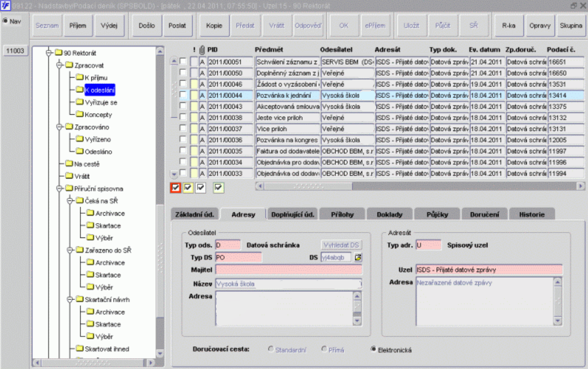The width and height of the screenshot is (588, 369).
Task: Click the app logo icon in title bar
Action: tap(5, 5)
